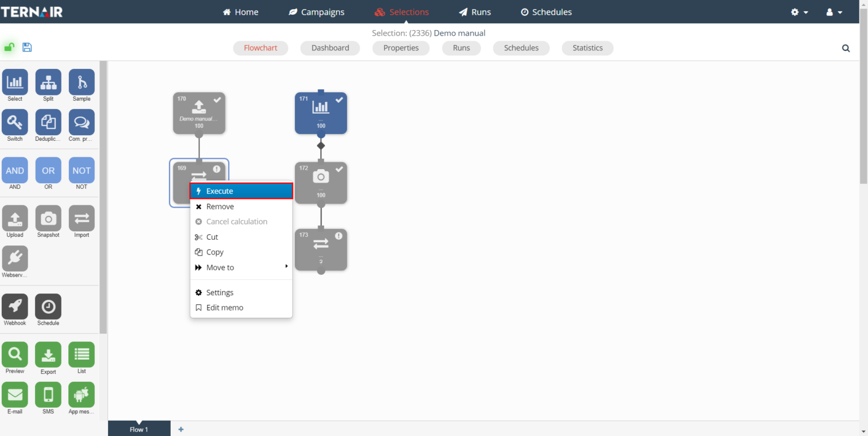Add an OR logic block
This screenshot has width=868, height=436.
click(x=48, y=170)
